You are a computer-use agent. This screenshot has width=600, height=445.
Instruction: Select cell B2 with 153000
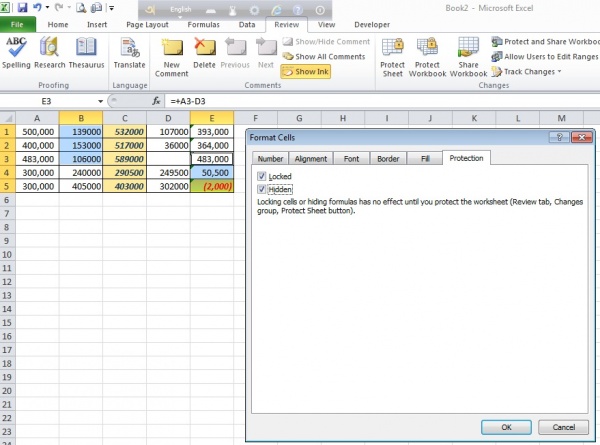[81, 145]
